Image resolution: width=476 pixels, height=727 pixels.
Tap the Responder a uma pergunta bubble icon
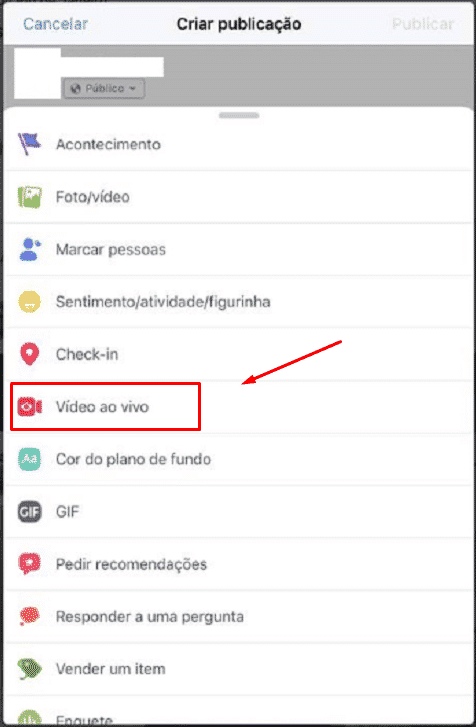click(29, 617)
